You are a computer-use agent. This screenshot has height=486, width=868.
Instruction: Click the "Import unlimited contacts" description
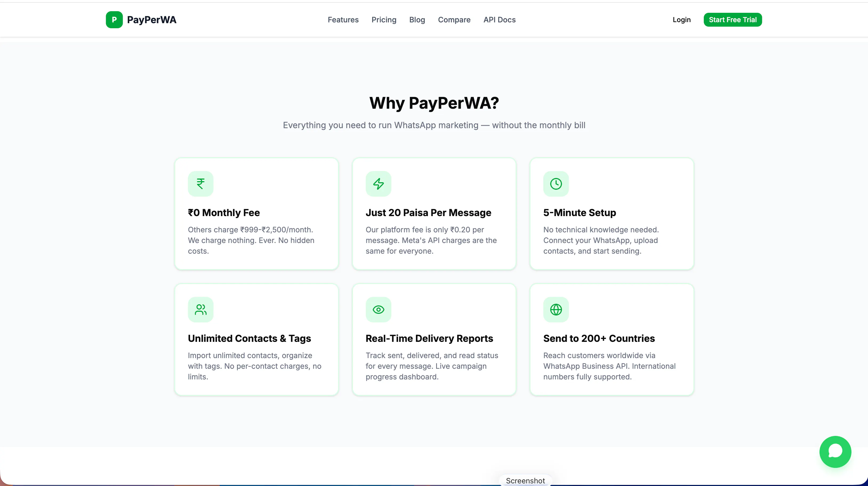click(254, 366)
